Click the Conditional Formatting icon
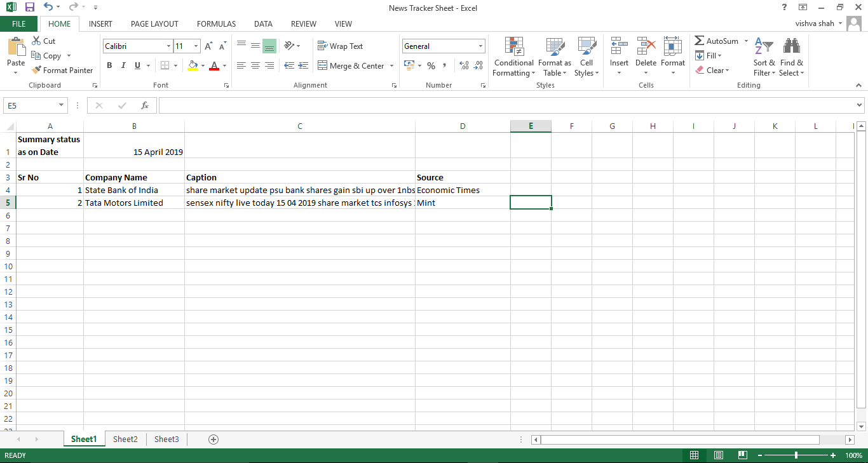The height and width of the screenshot is (463, 868). click(x=513, y=47)
